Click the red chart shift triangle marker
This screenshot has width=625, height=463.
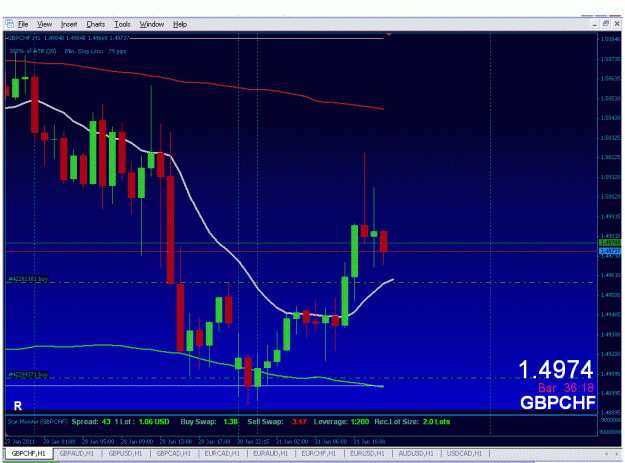point(389,35)
